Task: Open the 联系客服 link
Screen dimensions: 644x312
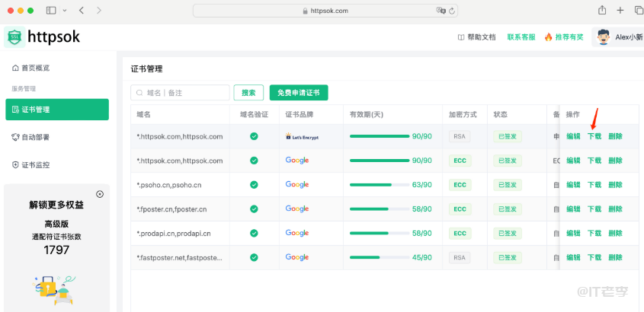Action: 521,37
